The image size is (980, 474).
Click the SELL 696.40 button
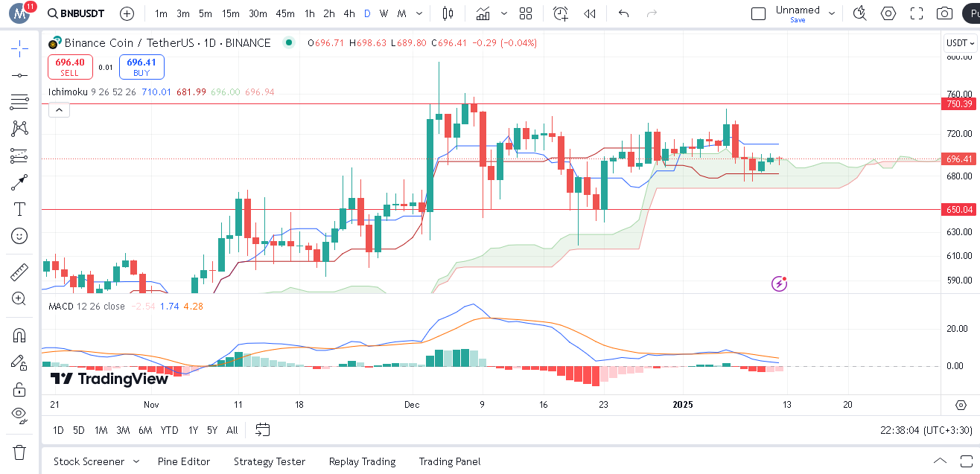coord(70,67)
